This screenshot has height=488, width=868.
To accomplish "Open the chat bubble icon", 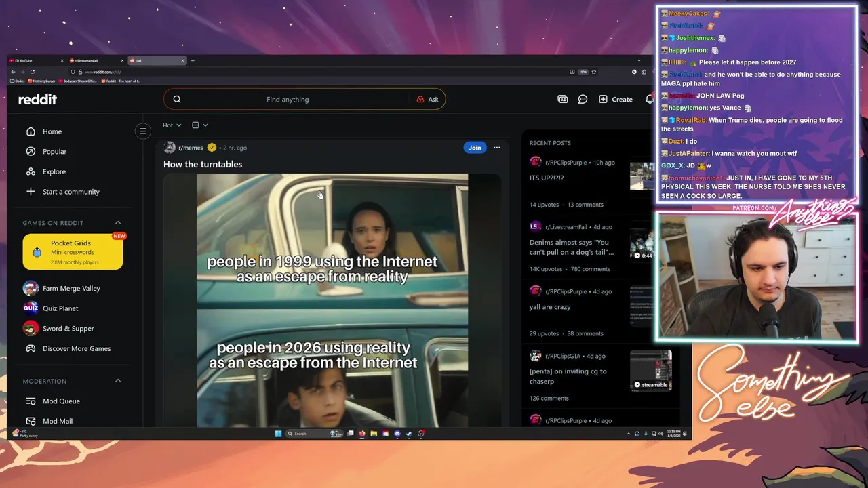I will click(x=583, y=99).
